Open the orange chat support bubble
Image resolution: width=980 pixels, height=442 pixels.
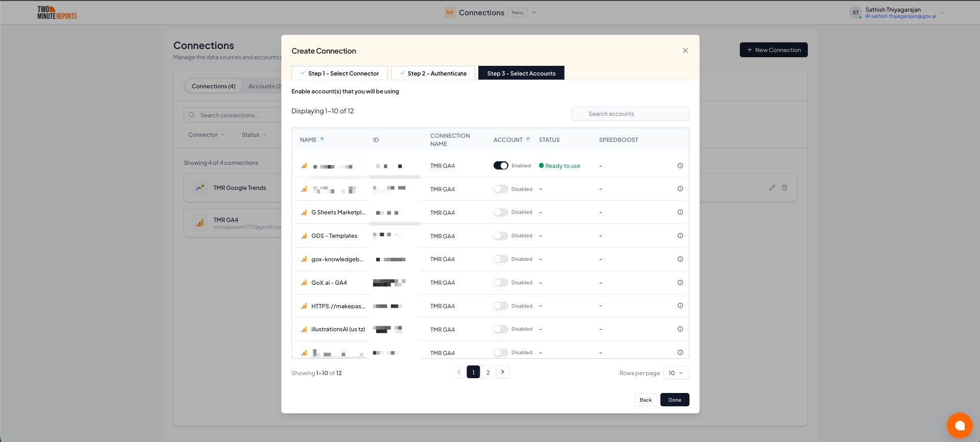click(x=959, y=425)
